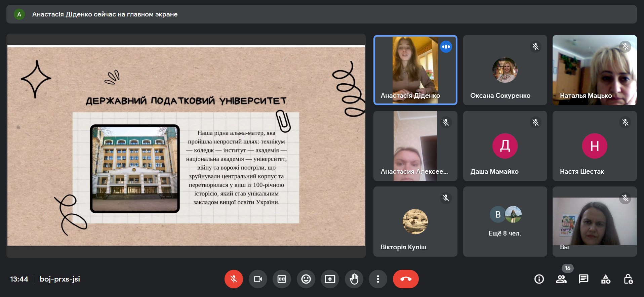The height and width of the screenshot is (297, 644).
Task: Unmute the microphone with the red mic button
Action: coord(234,279)
